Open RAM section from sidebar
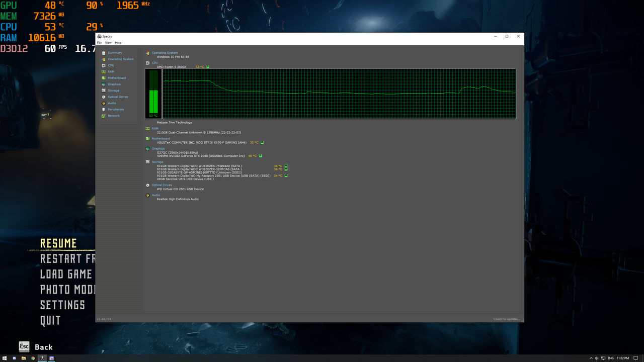The height and width of the screenshot is (362, 644). click(x=111, y=72)
